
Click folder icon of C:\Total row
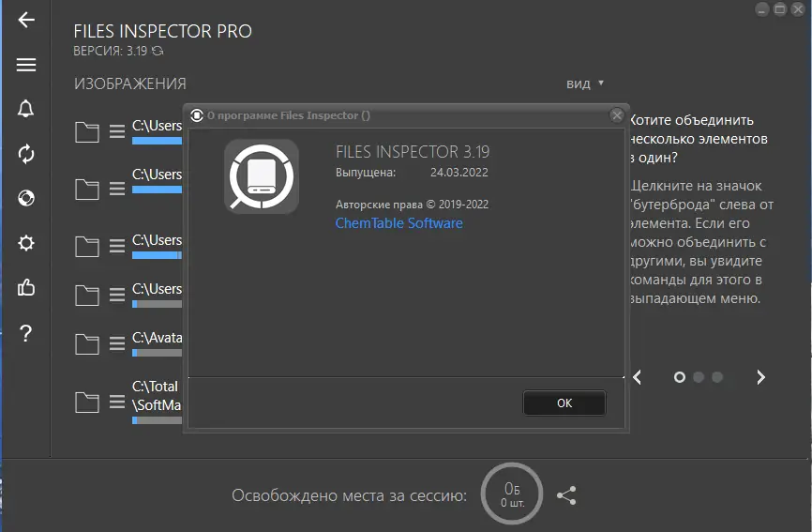(x=87, y=403)
